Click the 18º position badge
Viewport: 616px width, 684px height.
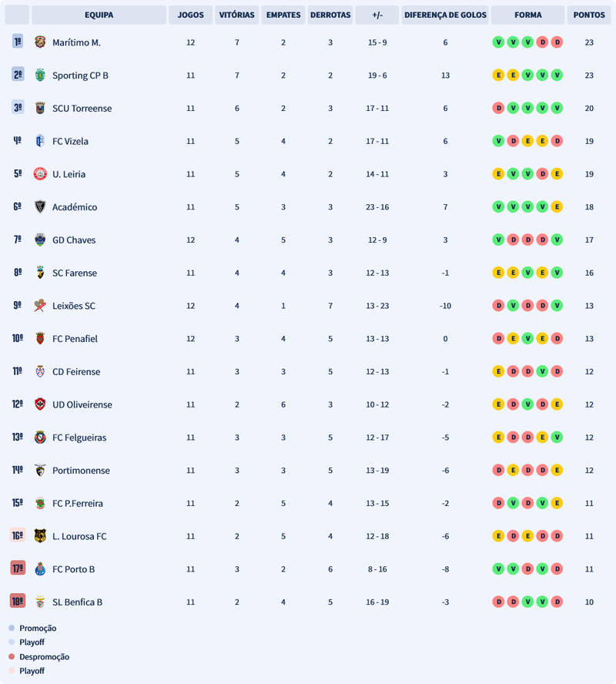click(18, 602)
